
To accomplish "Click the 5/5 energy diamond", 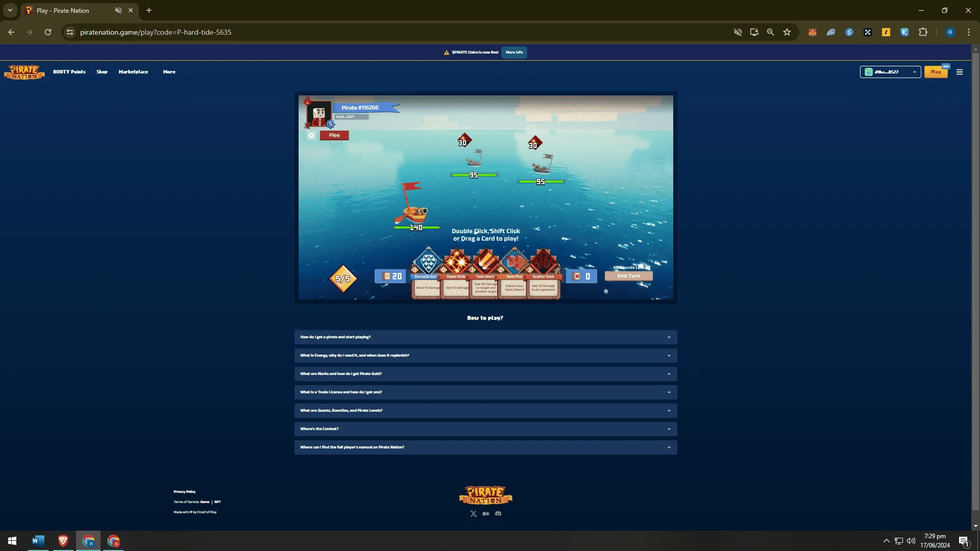I will pos(342,279).
